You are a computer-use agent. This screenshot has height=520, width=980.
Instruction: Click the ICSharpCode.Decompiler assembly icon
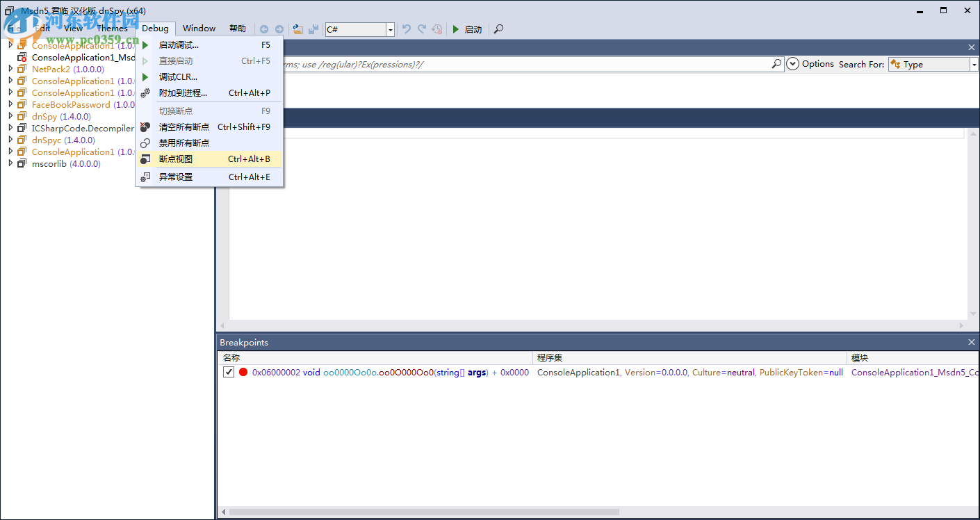tap(22, 129)
